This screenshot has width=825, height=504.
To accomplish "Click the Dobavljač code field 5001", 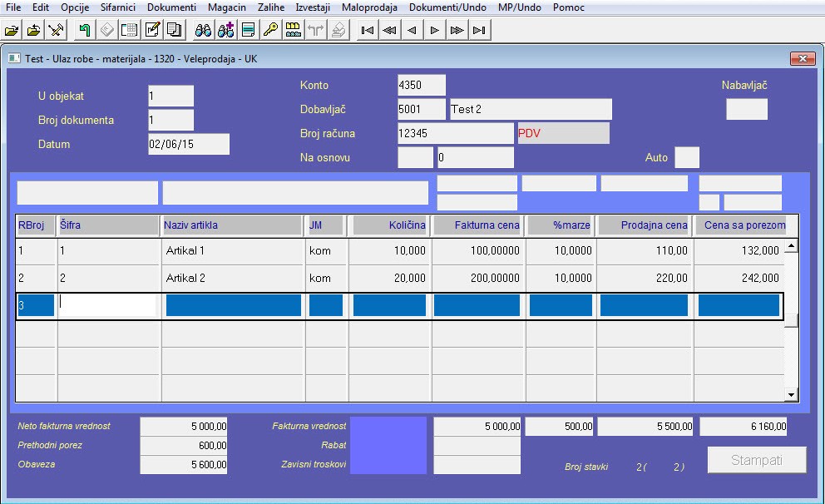I will (422, 110).
